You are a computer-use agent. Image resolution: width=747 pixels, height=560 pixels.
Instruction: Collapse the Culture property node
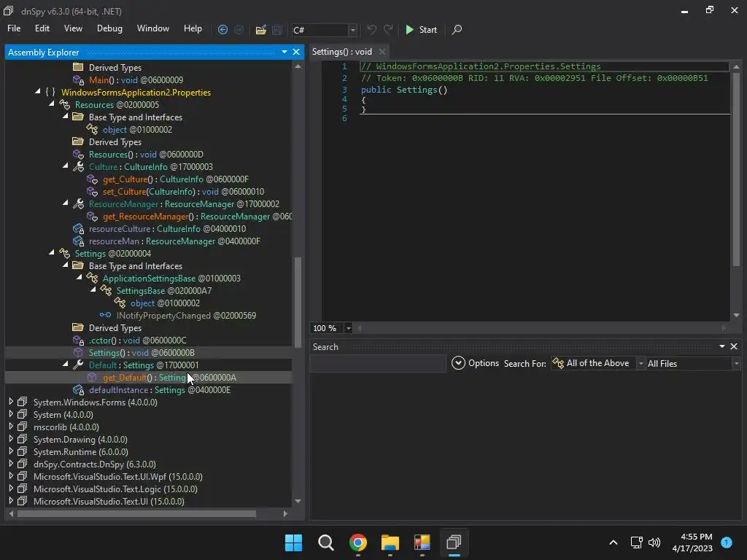coord(65,166)
